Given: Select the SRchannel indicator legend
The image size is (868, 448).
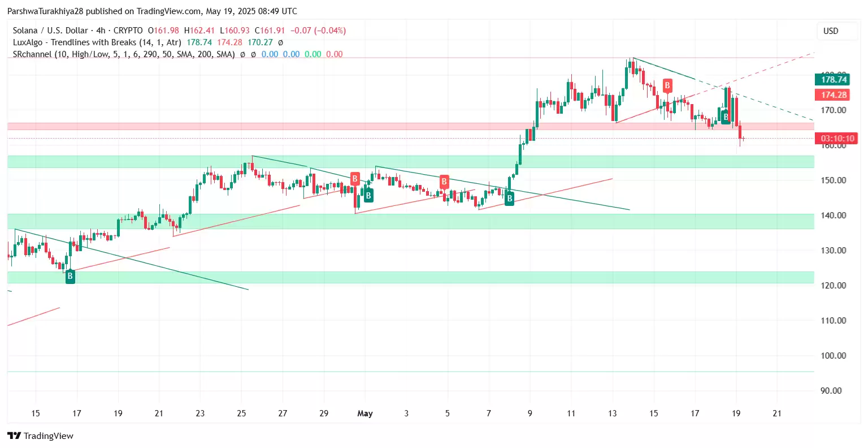Looking at the screenshot, I should click(x=123, y=54).
